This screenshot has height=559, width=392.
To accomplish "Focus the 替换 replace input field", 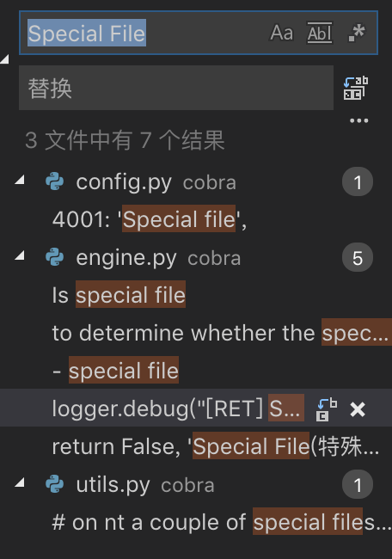I will (x=176, y=88).
